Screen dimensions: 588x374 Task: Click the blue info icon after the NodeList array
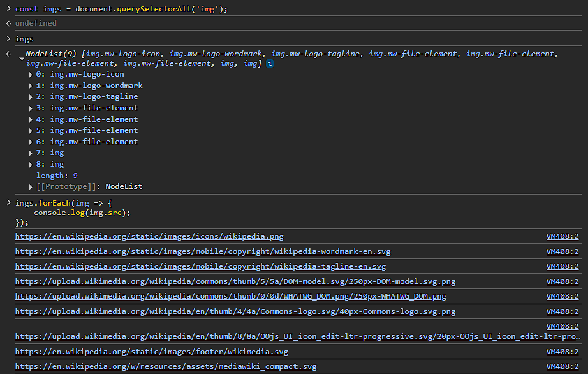[x=270, y=64]
